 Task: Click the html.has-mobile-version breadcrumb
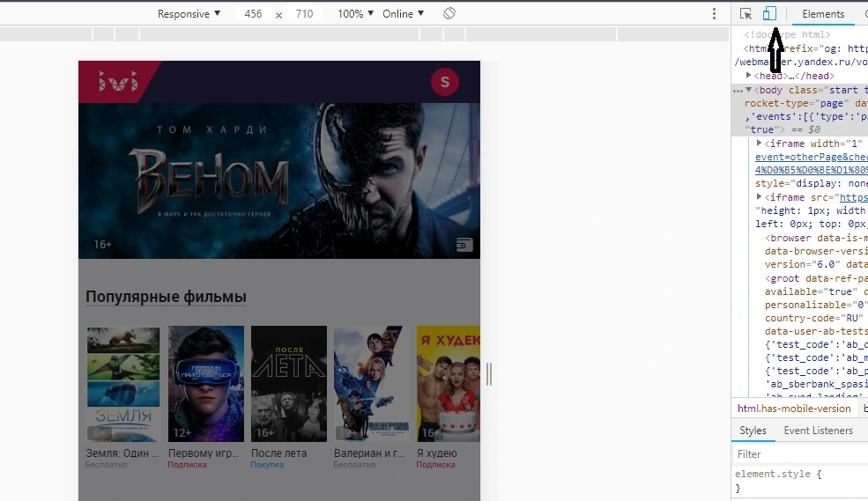(794, 409)
